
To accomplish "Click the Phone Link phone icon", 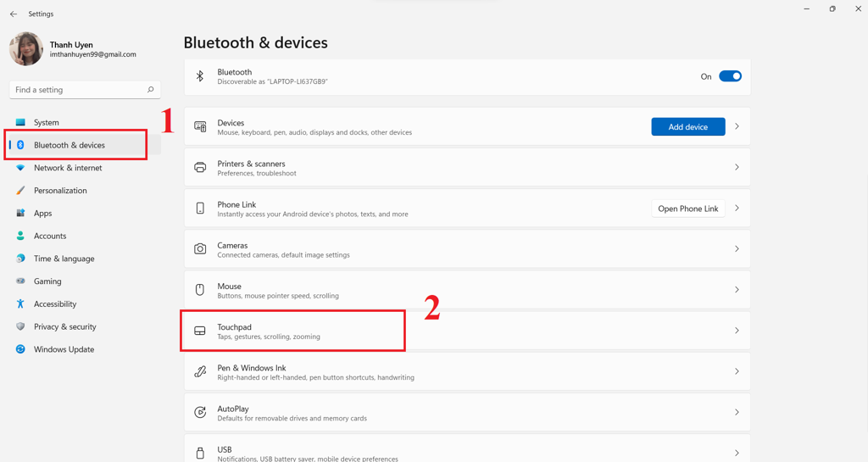I will (x=200, y=208).
